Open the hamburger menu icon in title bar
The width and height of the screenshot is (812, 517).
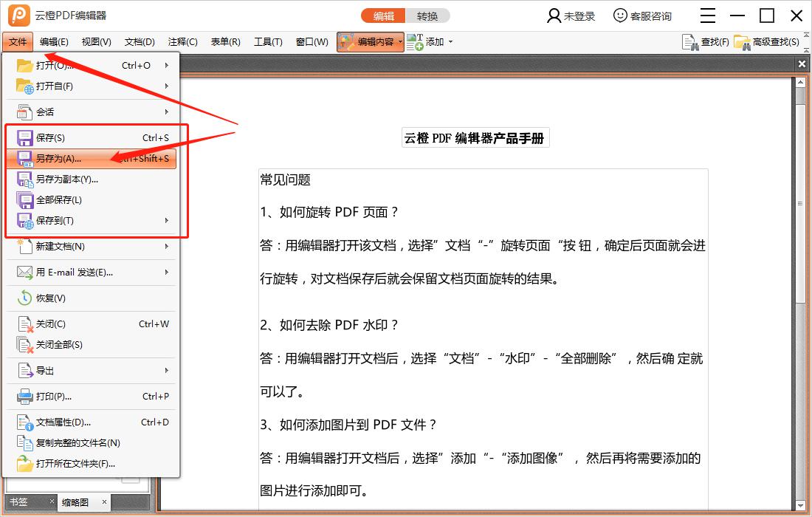(708, 16)
